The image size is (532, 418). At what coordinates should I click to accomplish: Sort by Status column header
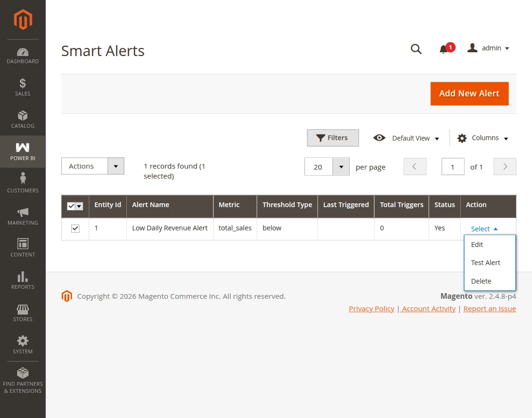point(445,206)
